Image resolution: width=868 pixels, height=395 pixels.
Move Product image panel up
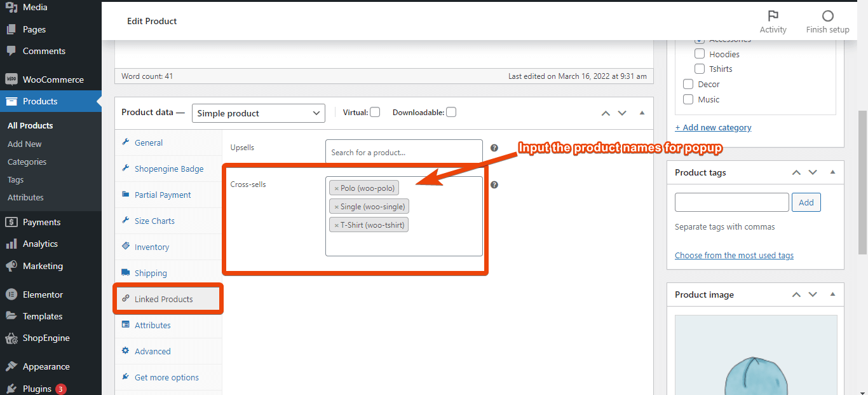[796, 295]
